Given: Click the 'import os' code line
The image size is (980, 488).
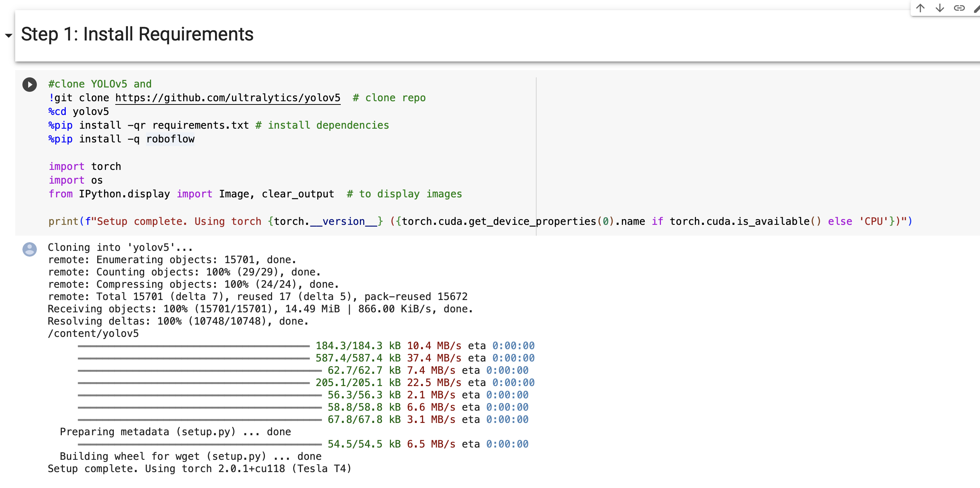Looking at the screenshot, I should pos(76,180).
